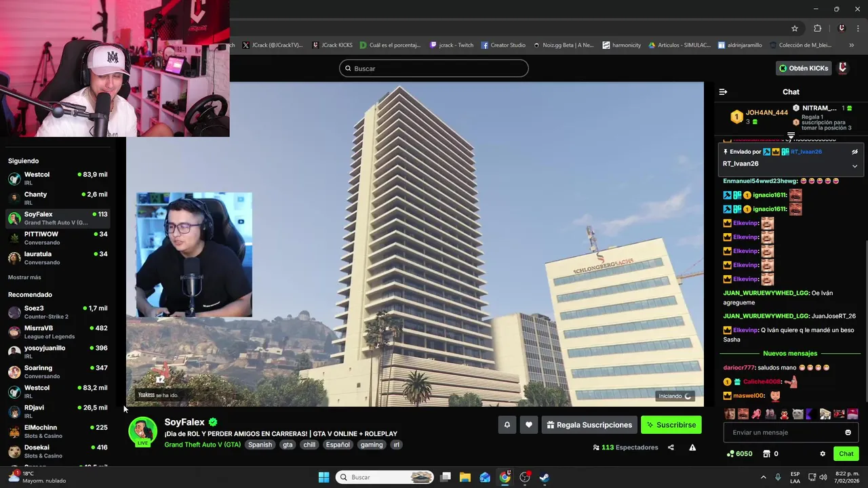Screen dimensions: 868x488
Task: Select SoyFalex in the followed channels list
Action: tap(58, 218)
